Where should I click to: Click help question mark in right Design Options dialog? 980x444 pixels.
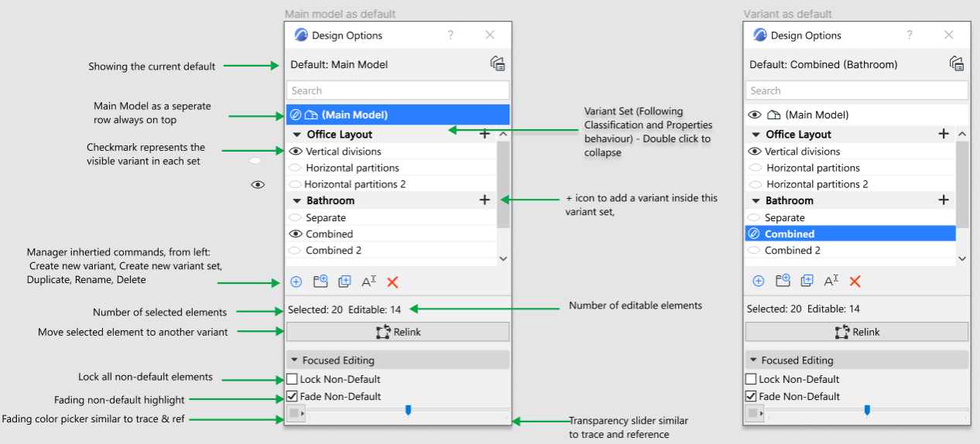910,35
